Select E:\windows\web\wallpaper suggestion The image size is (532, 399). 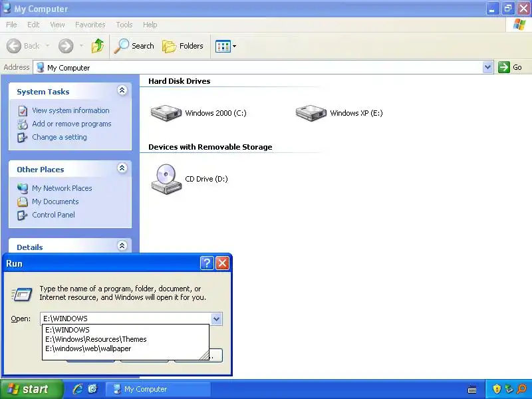[x=126, y=348]
